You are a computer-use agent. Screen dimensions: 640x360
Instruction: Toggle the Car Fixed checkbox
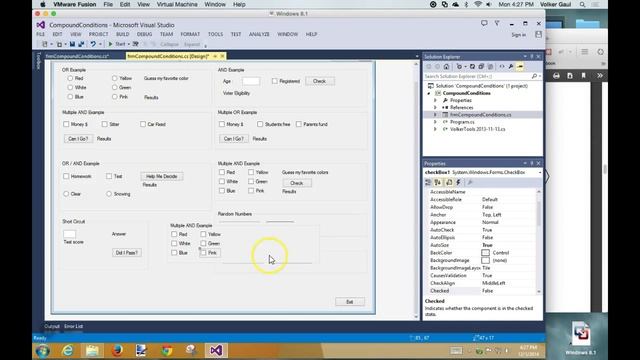click(x=143, y=124)
